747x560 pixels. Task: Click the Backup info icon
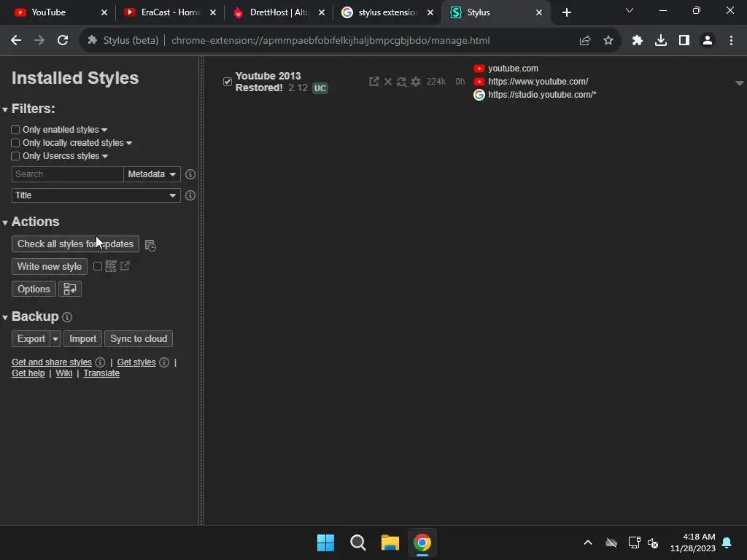(x=67, y=317)
